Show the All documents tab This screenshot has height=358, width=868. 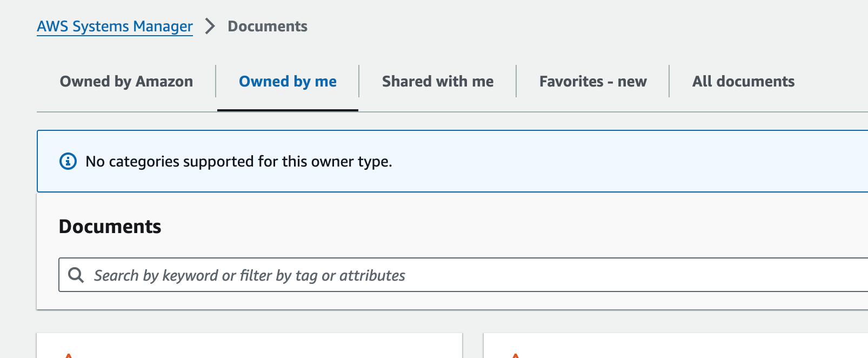point(743,82)
